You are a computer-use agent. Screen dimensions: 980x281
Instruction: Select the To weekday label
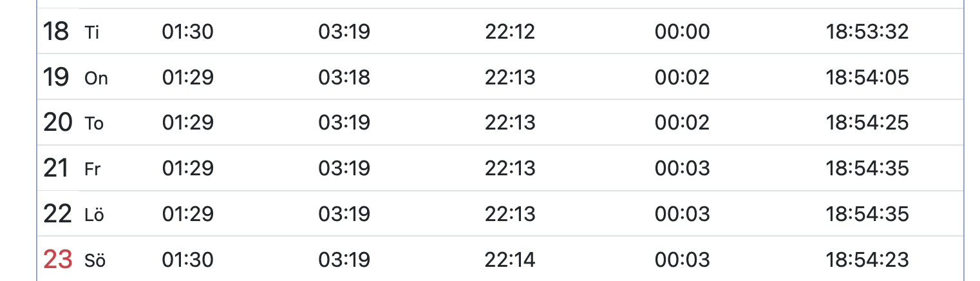click(94, 124)
